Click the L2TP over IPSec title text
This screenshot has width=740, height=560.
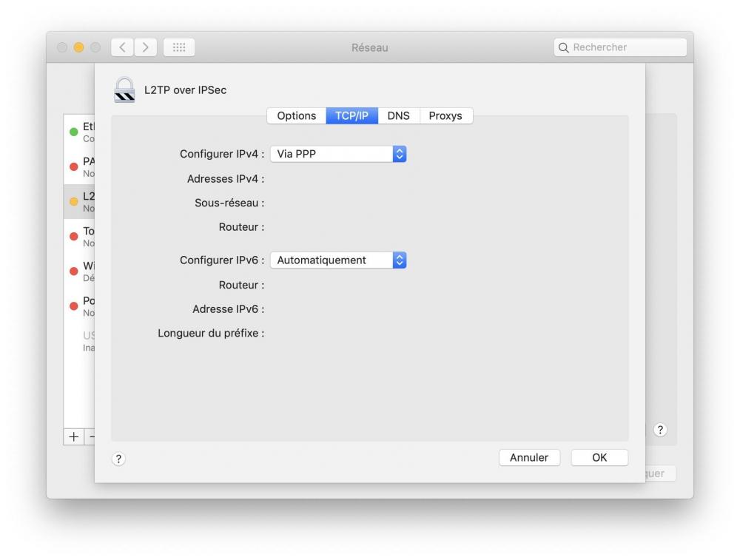[x=186, y=90]
